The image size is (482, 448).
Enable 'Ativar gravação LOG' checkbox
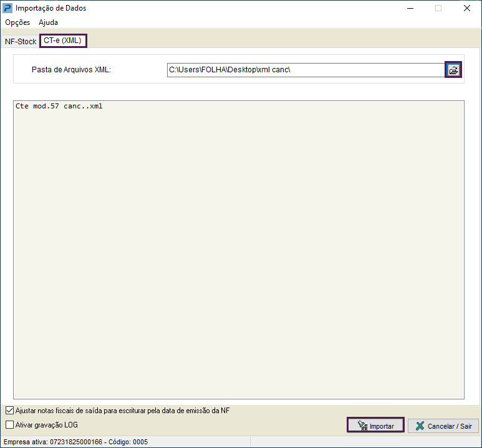click(x=10, y=425)
